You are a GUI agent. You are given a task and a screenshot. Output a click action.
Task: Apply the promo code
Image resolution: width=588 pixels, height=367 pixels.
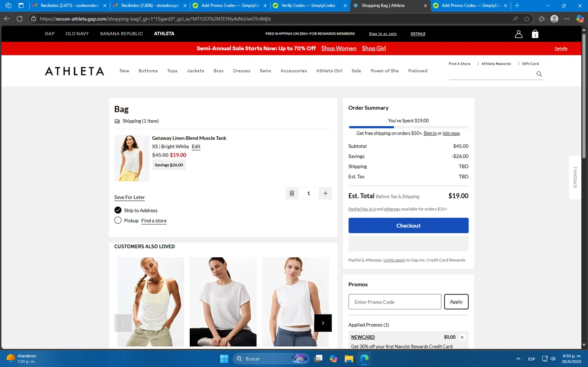(x=456, y=302)
